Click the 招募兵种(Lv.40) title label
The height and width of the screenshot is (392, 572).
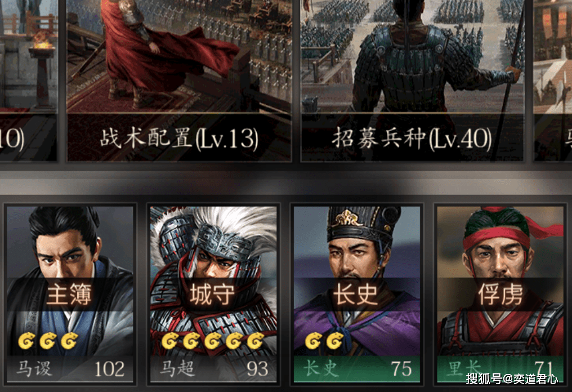tap(412, 139)
